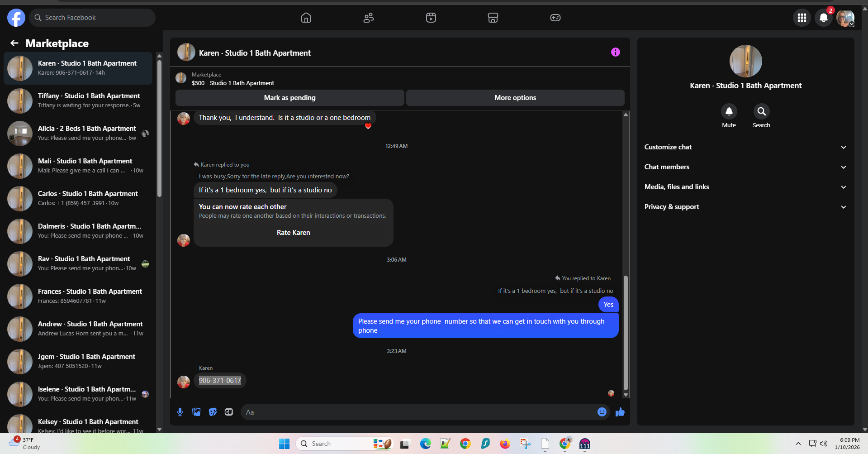The image size is (868, 454).
Task: Open emoji picker in message box
Action: click(602, 412)
